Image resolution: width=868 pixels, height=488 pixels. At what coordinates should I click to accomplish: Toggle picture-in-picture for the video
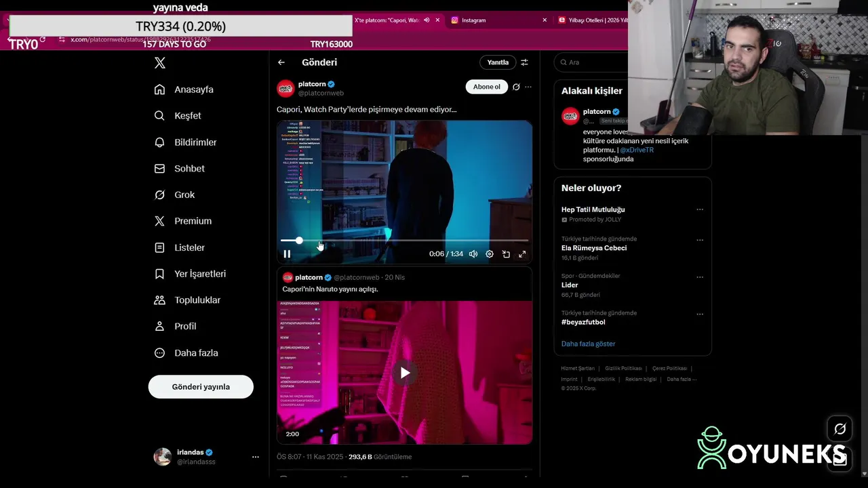[x=506, y=254]
